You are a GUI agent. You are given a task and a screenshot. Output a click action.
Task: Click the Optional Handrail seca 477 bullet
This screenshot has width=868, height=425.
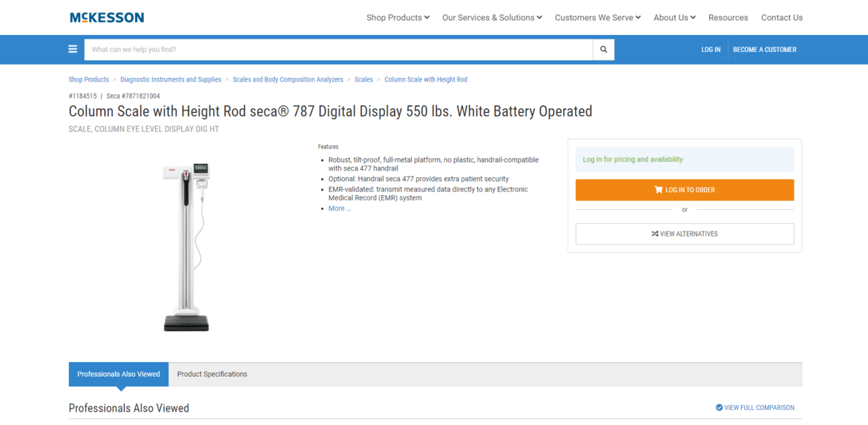(418, 179)
